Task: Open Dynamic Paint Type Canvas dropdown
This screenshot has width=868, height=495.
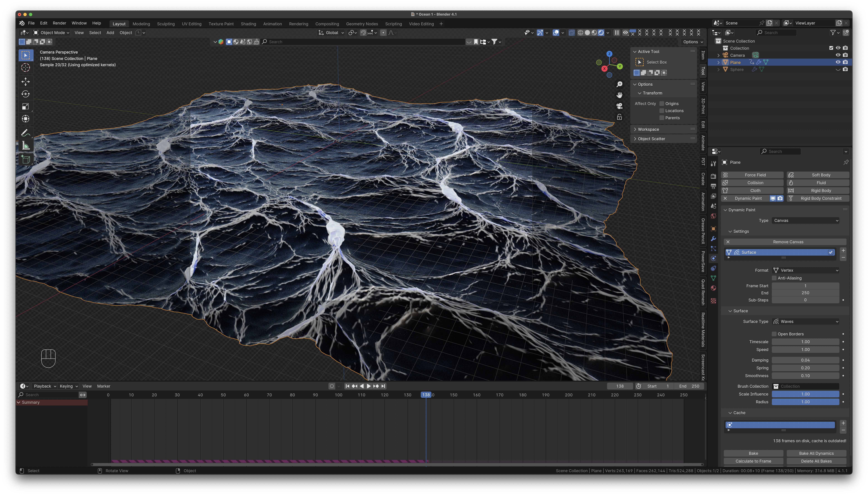Action: point(805,221)
